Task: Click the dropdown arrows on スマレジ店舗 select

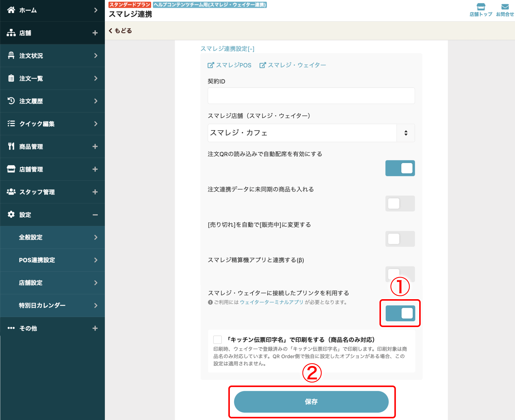Action: click(x=406, y=133)
